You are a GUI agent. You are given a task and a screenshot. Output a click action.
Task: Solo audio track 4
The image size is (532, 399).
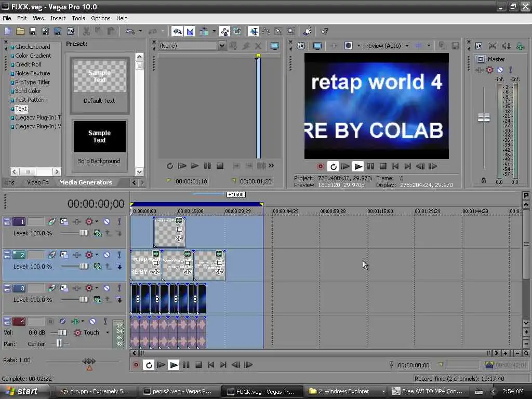coord(105,321)
